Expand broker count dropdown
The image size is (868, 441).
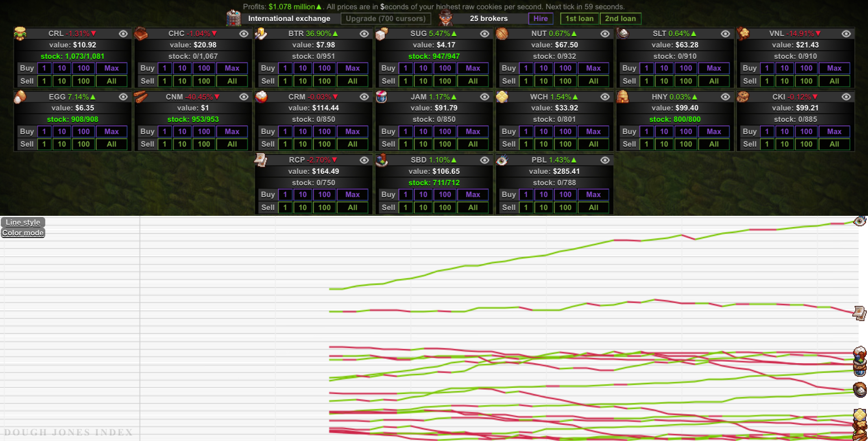pyautogui.click(x=489, y=19)
